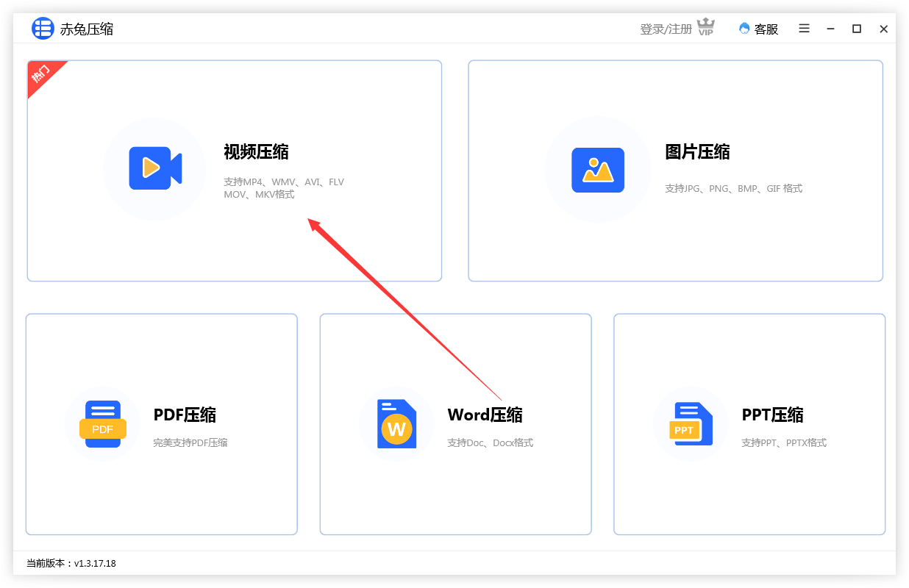Viewport: 909px width, 588px height.
Task: Click the 完美支持PDF压缩 description
Action: tap(190, 443)
